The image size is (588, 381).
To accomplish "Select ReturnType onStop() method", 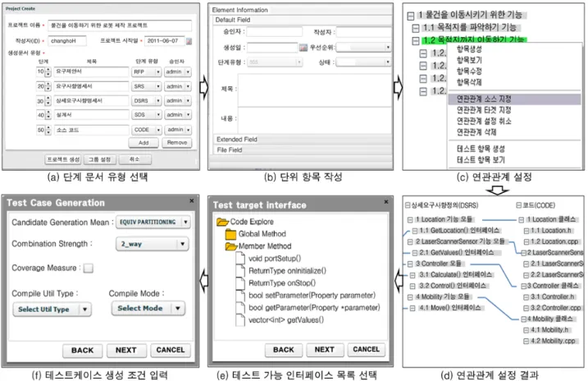I will (282, 283).
